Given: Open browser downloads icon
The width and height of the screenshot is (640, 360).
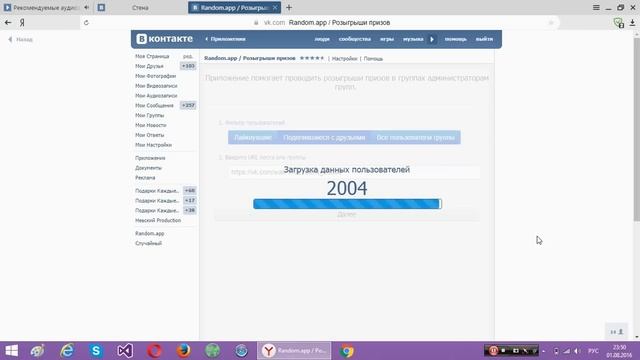Looking at the screenshot, I should pos(632,22).
